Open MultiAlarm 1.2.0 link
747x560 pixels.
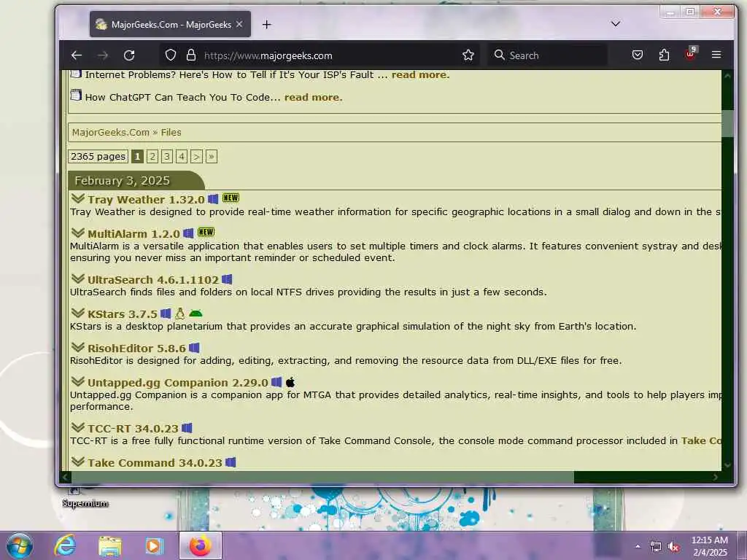click(x=133, y=234)
